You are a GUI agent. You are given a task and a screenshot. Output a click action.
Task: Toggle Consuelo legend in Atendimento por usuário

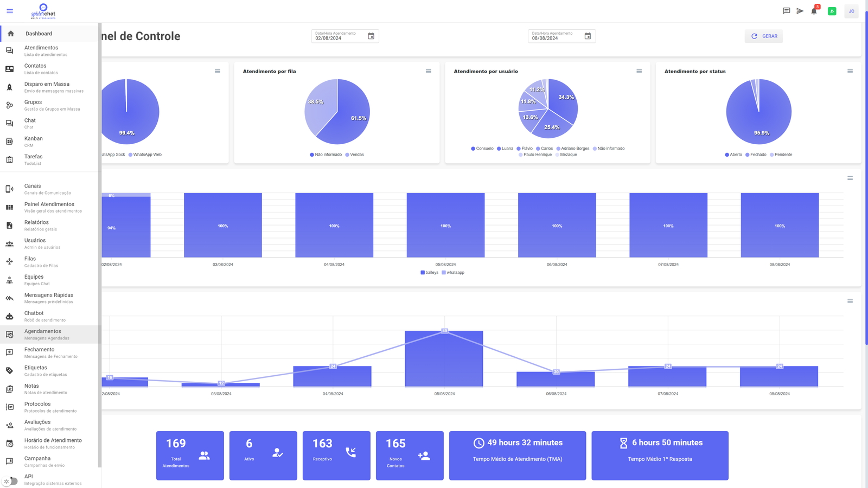click(x=482, y=149)
